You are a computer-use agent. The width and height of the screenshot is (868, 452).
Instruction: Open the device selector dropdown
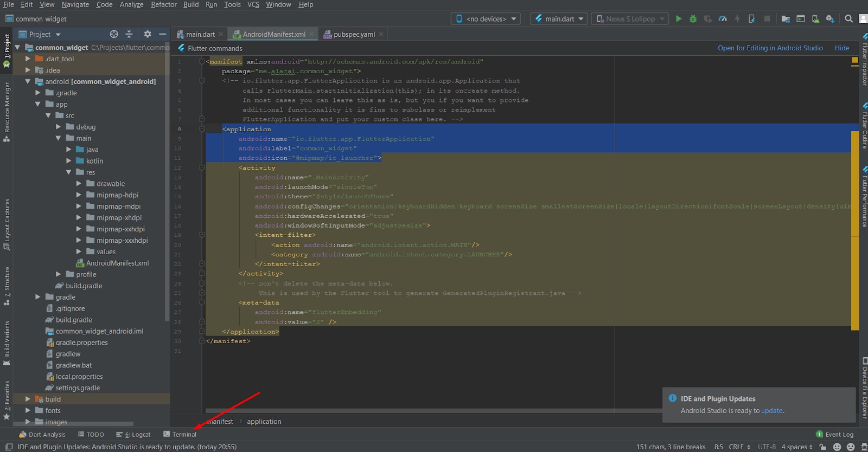coord(486,19)
